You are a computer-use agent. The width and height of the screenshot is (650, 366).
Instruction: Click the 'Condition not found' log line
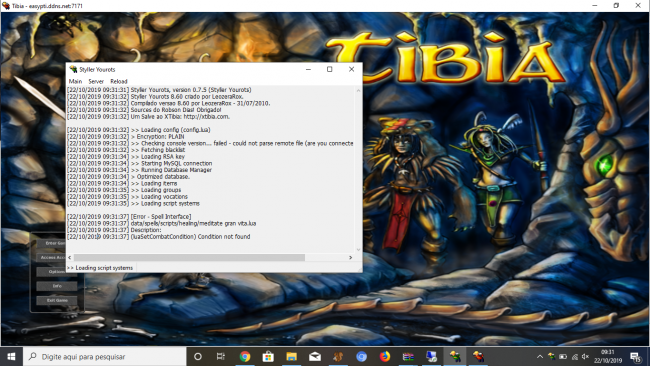point(159,237)
